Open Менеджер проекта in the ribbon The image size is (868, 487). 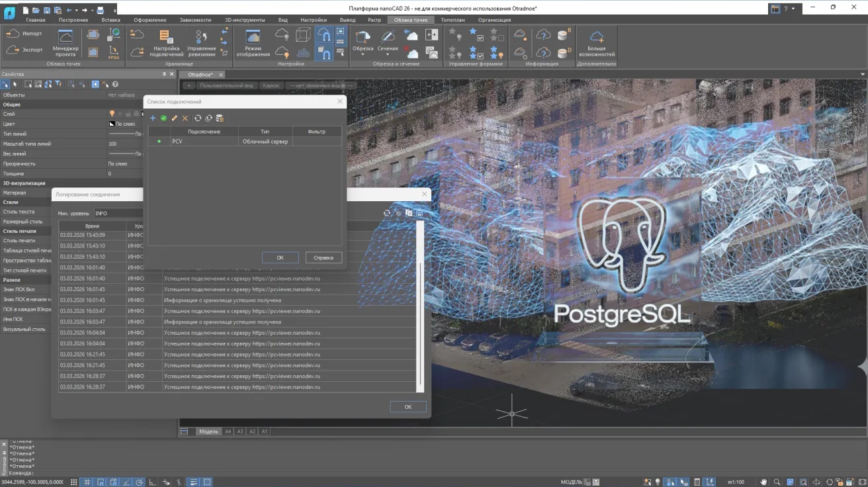(65, 43)
